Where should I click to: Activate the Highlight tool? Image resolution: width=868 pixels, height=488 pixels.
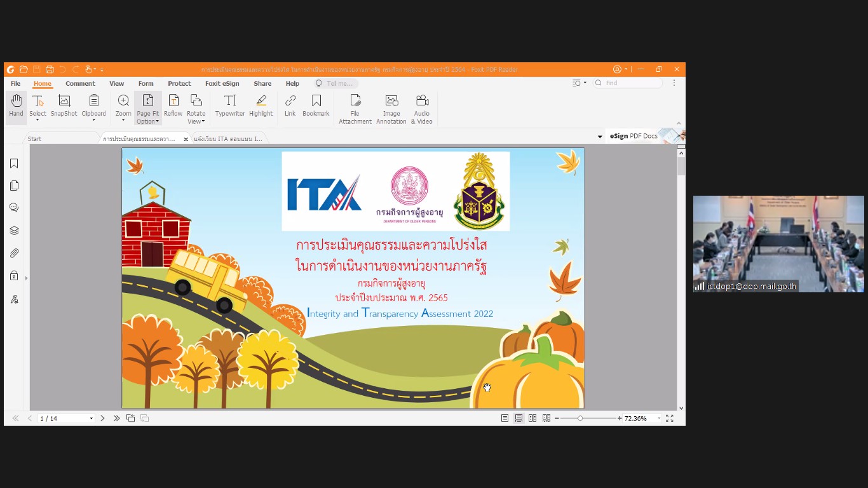tap(261, 106)
